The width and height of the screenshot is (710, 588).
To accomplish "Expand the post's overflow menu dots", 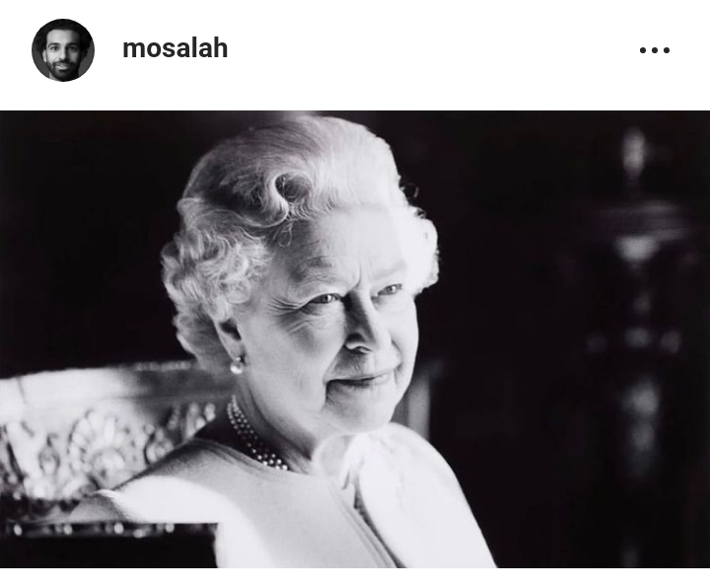I will [655, 50].
